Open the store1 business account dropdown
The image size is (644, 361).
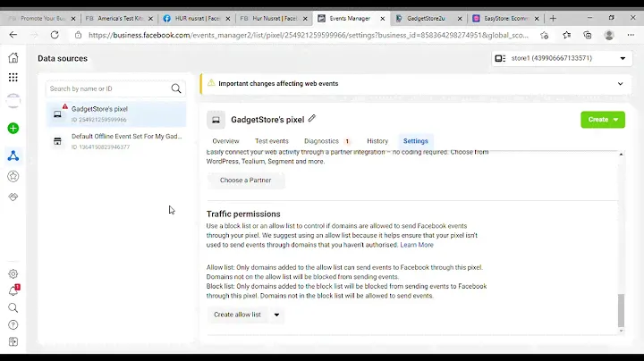(x=561, y=58)
